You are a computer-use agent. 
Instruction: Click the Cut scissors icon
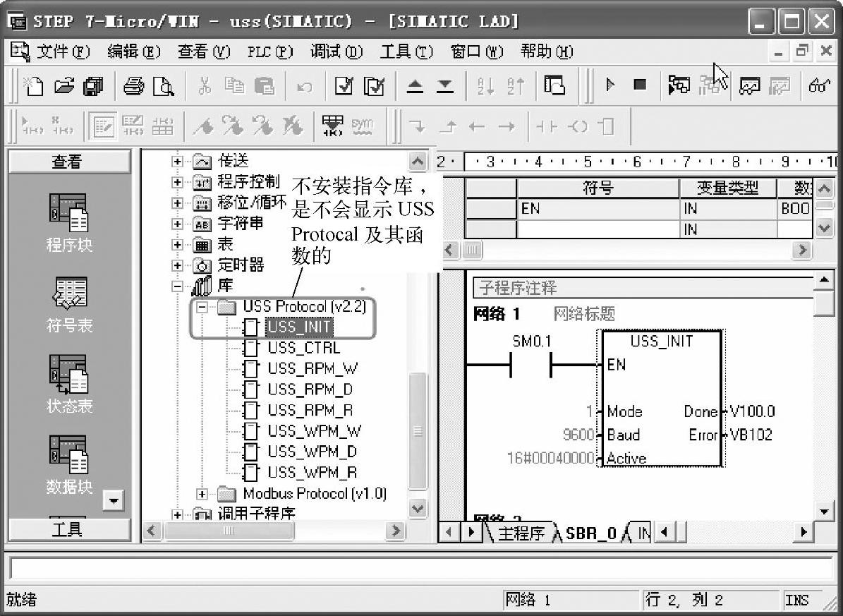[x=205, y=85]
